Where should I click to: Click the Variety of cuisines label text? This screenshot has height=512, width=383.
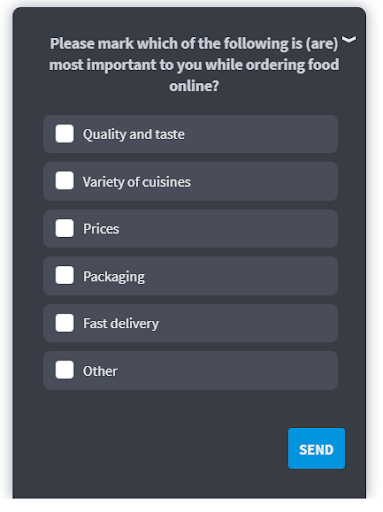[137, 182]
